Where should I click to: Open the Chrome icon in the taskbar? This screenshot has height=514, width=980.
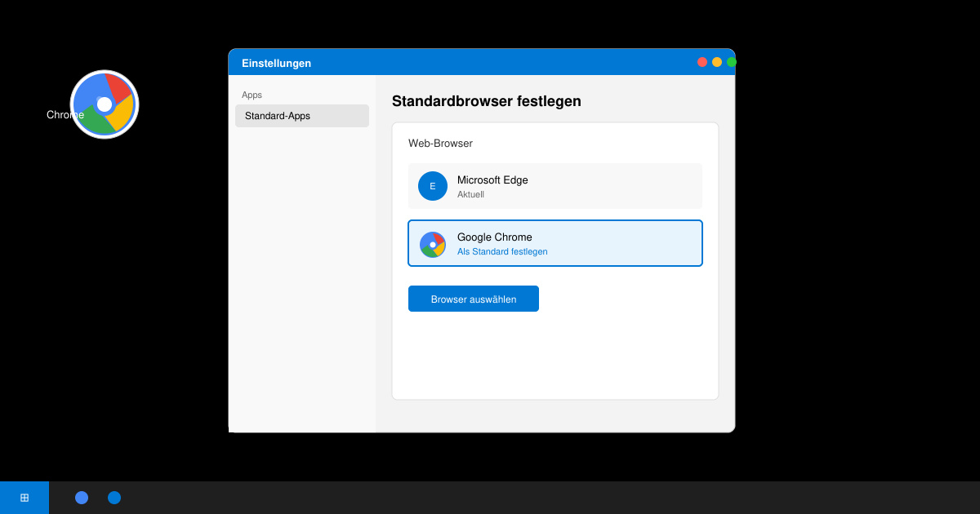(x=82, y=498)
